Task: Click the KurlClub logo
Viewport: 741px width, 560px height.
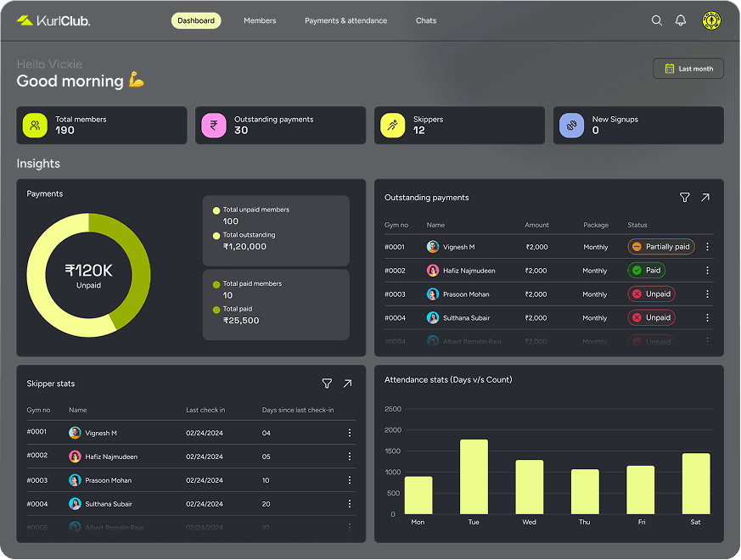Action: pyautogui.click(x=53, y=20)
